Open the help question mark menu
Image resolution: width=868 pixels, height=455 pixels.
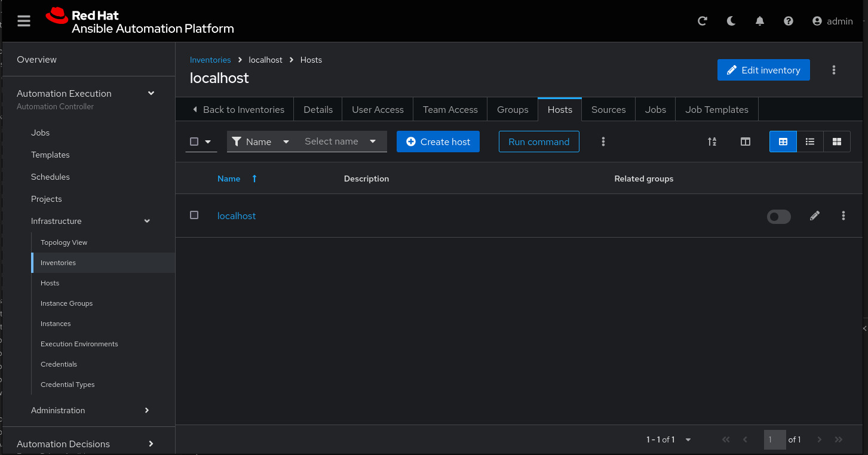coord(789,21)
